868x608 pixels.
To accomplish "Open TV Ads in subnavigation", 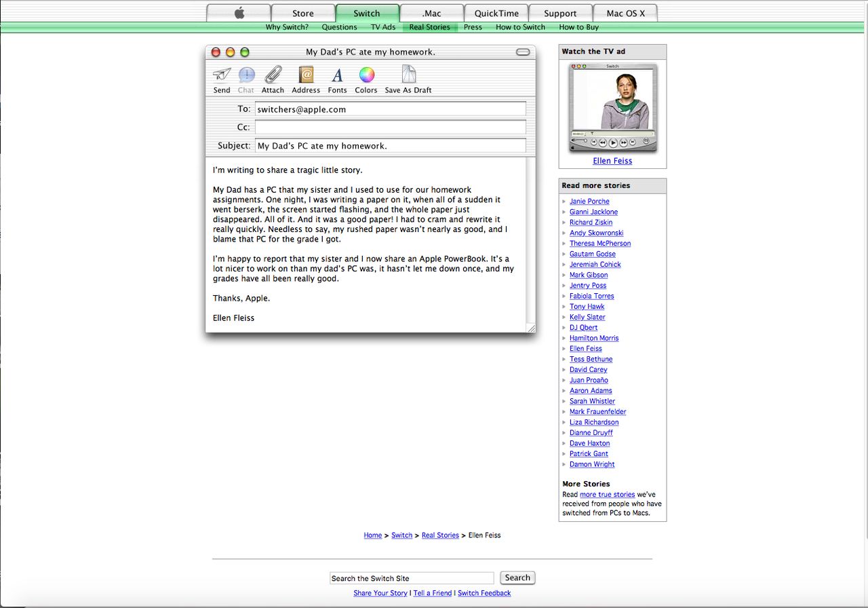I will 383,27.
